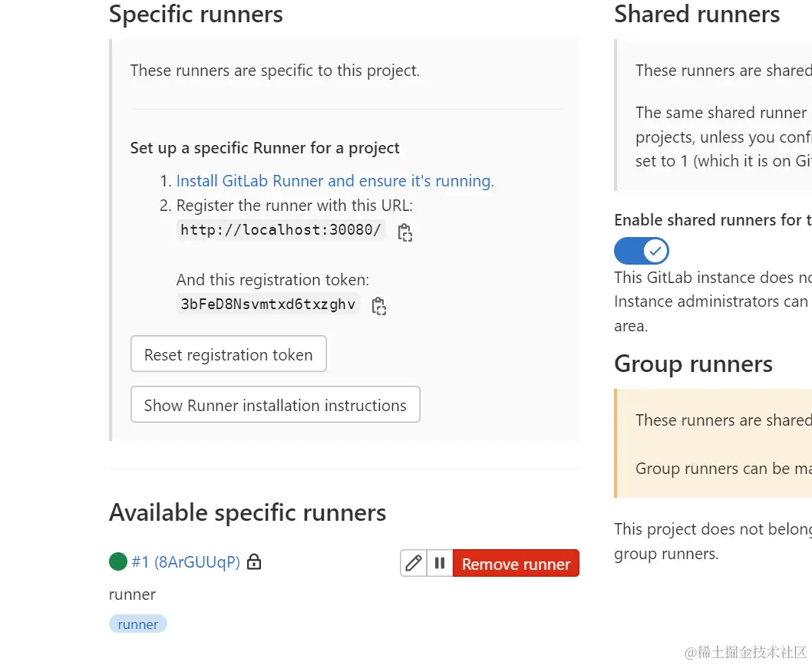Viewport: 812px width, 665px height.
Task: Open Install GitLab Runner link
Action: (x=335, y=180)
